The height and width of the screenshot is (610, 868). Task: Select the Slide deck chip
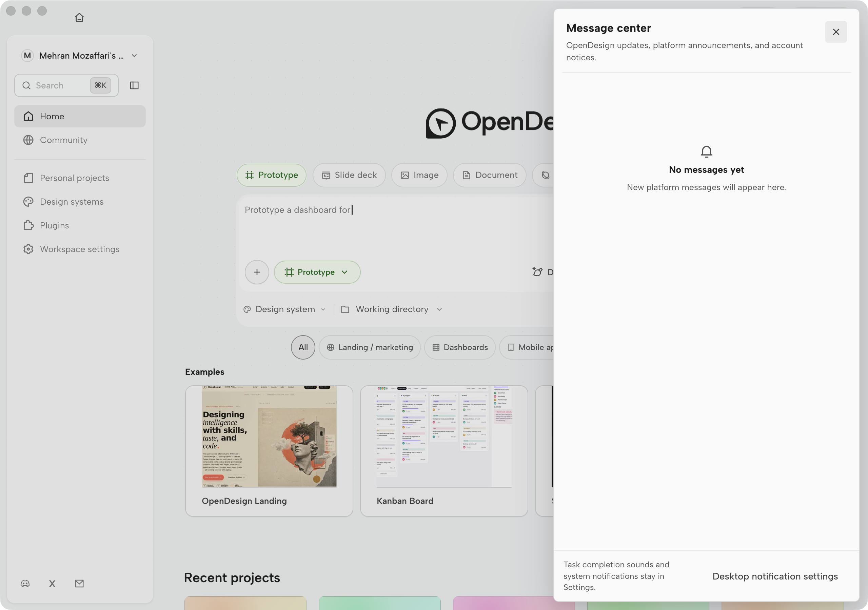349,175
